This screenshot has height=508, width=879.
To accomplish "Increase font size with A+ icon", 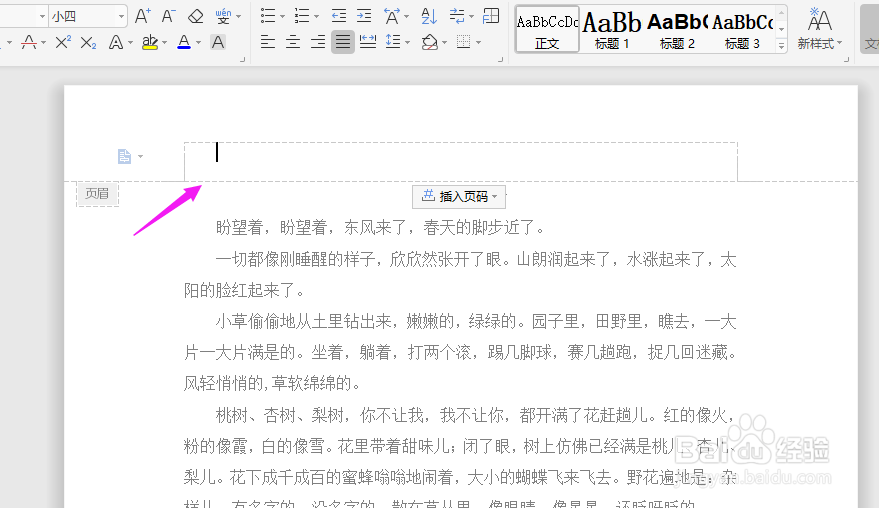I will click(143, 16).
